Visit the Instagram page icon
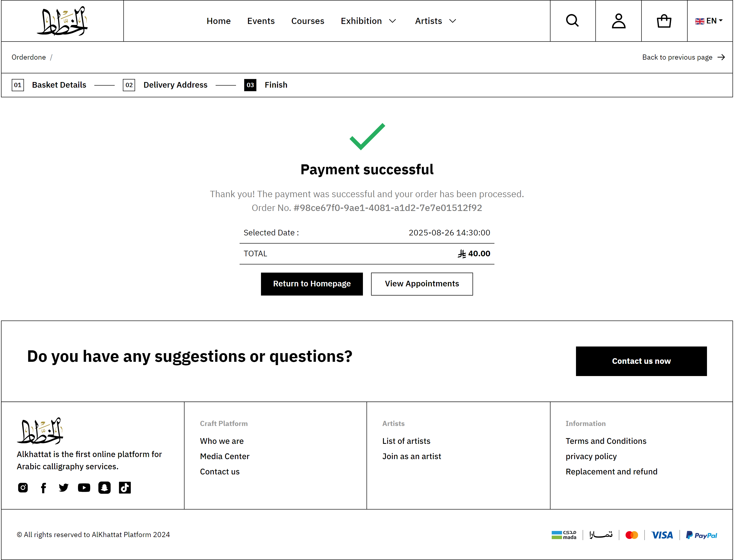 pyautogui.click(x=23, y=488)
